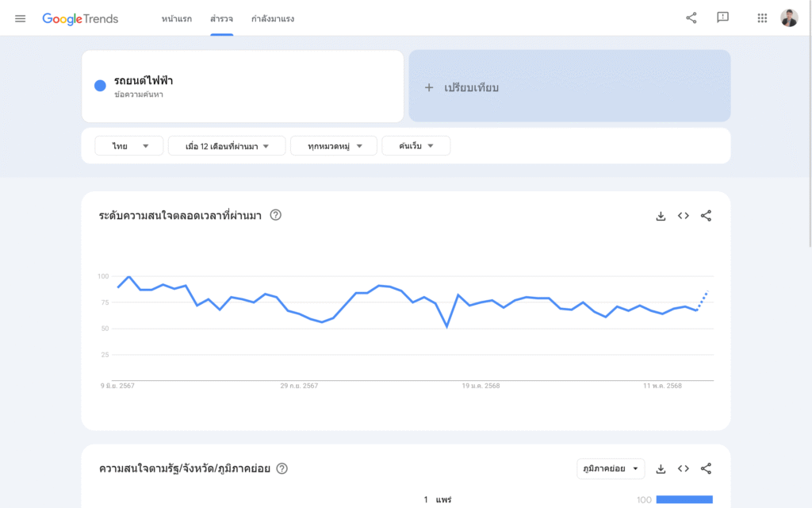
Task: Click the ความสนใจตามรัฐ/จังหวัด/ภูมิภาคย่อย heading
Action: pyautogui.click(x=184, y=468)
